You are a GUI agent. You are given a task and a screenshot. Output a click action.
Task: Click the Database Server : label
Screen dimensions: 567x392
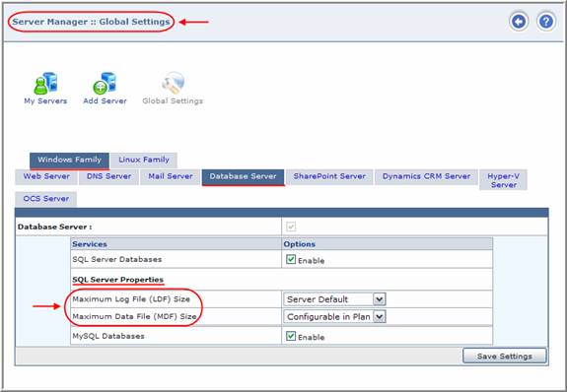click(x=54, y=227)
